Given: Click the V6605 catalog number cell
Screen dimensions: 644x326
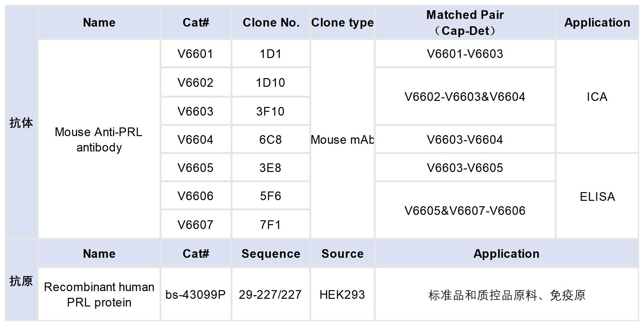Looking at the screenshot, I should pos(195,168).
